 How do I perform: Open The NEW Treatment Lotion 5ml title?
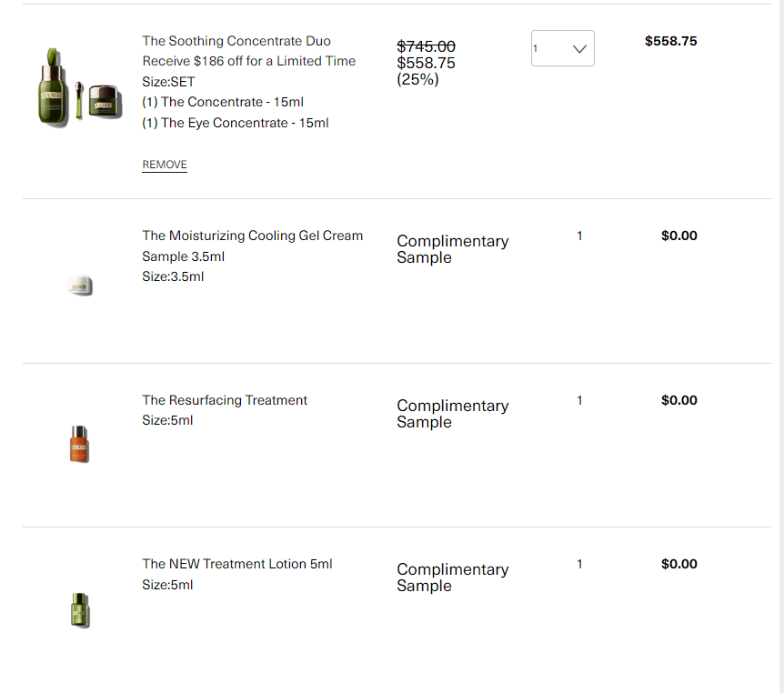237,564
